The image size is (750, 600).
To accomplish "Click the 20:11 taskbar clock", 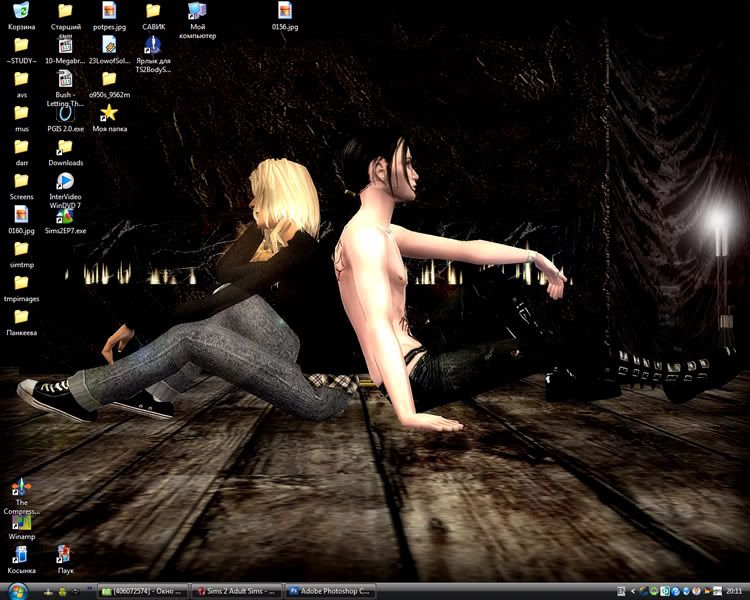I will (734, 591).
